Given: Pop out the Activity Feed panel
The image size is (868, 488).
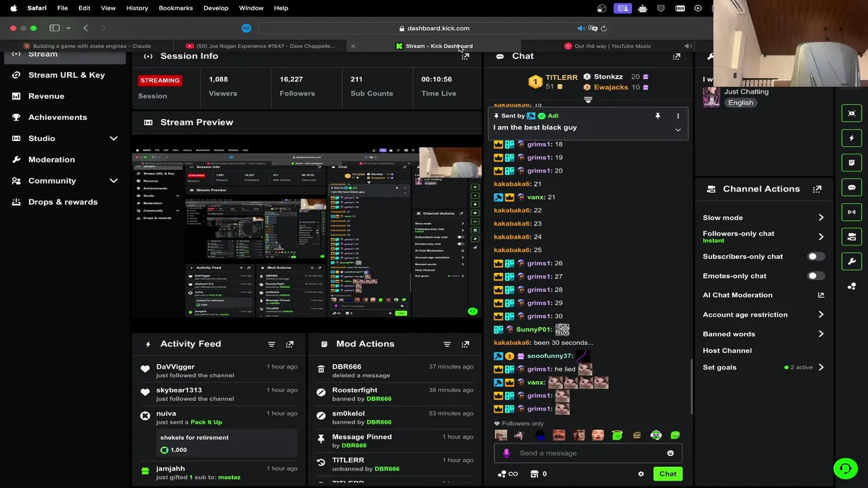Looking at the screenshot, I should 290,344.
